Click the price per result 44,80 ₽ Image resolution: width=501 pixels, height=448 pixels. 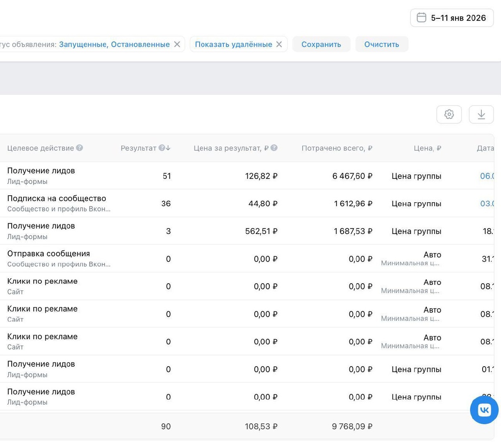[x=263, y=204]
